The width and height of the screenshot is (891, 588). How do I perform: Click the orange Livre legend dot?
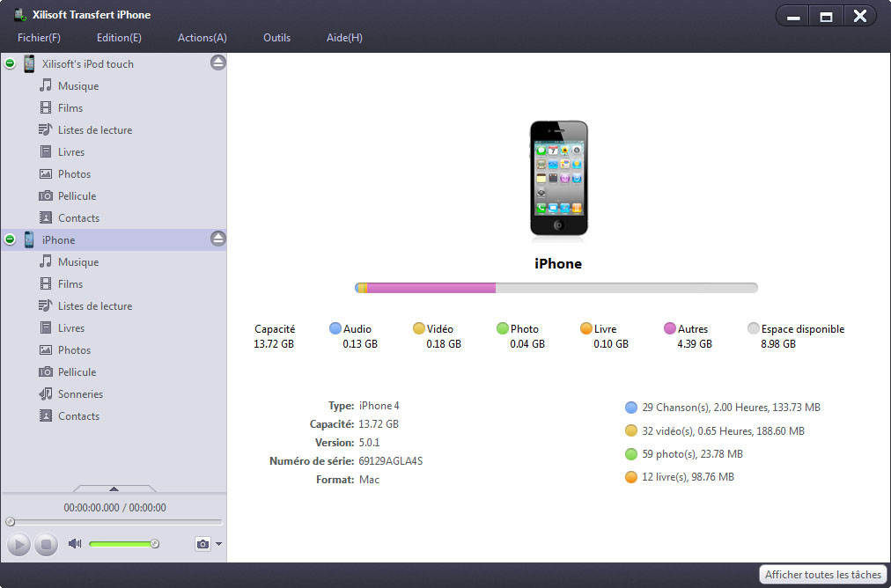(585, 328)
